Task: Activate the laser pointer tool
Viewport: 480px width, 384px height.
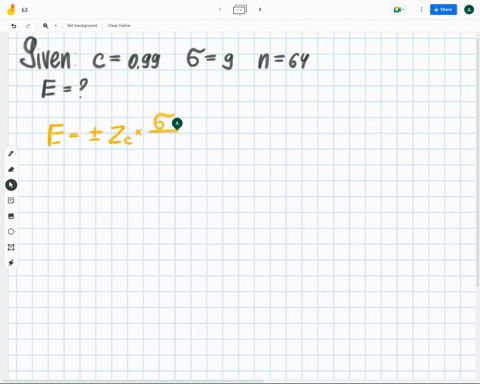Action: tap(11, 263)
